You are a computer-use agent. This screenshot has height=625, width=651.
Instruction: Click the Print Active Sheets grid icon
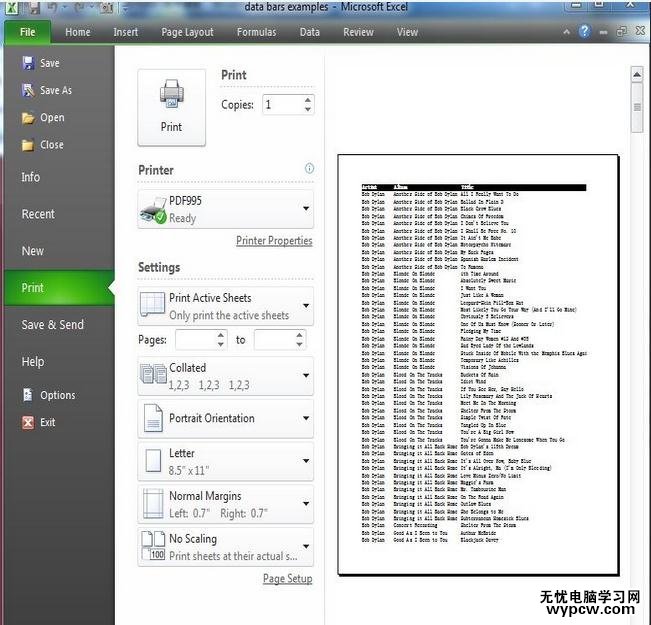[x=152, y=305]
